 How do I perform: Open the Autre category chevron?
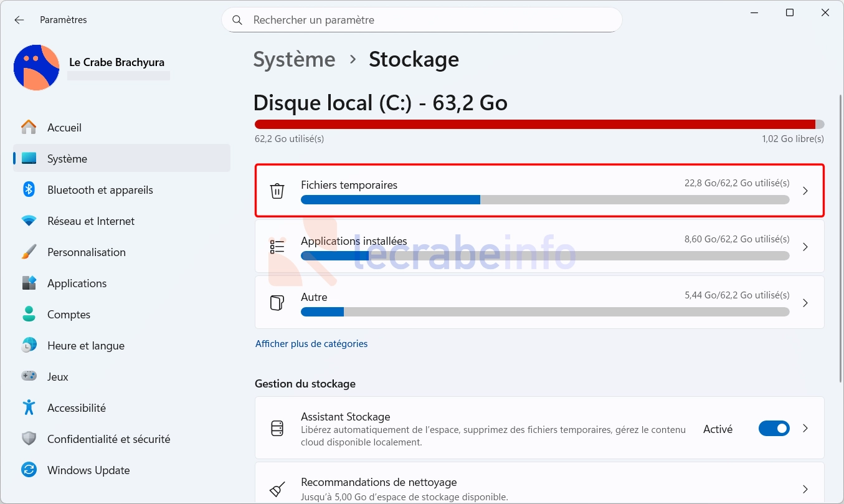(805, 303)
